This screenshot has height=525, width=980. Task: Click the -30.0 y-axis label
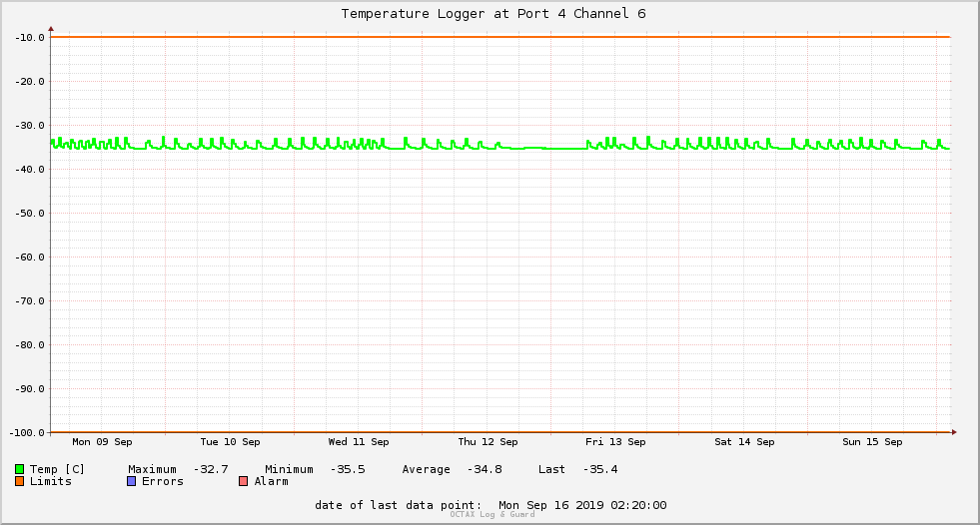(29, 126)
